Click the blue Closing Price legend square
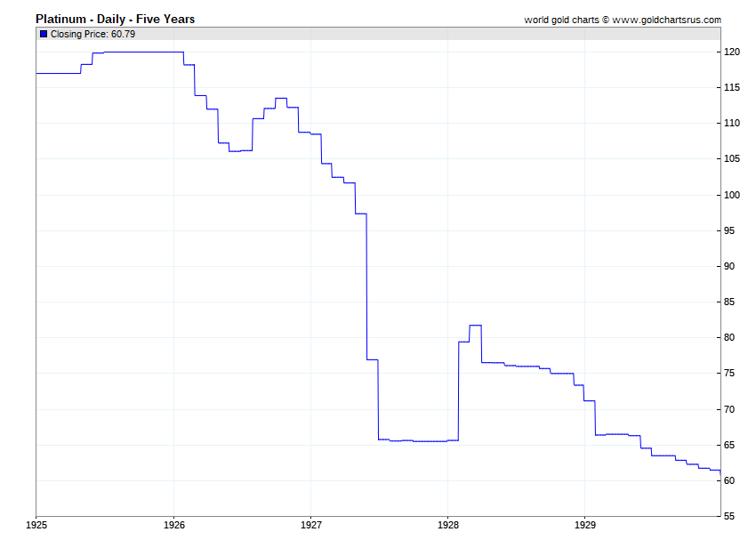This screenshot has width=756, height=548. pos(44,34)
